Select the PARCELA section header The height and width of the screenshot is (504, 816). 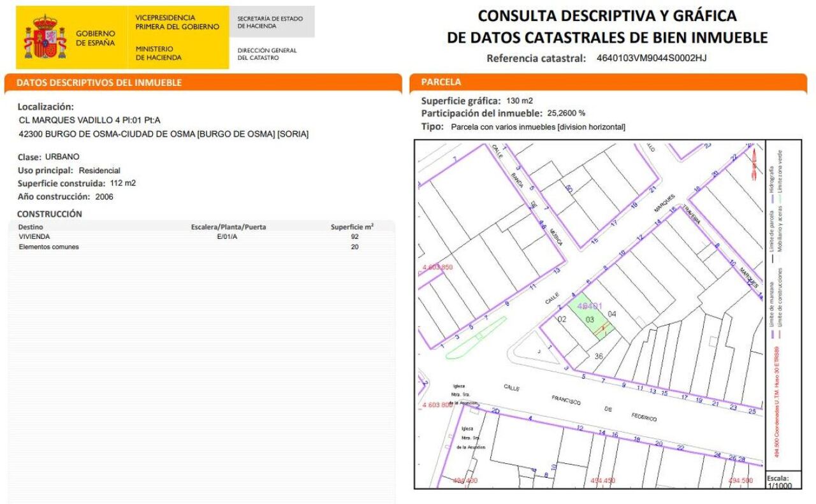click(441, 82)
